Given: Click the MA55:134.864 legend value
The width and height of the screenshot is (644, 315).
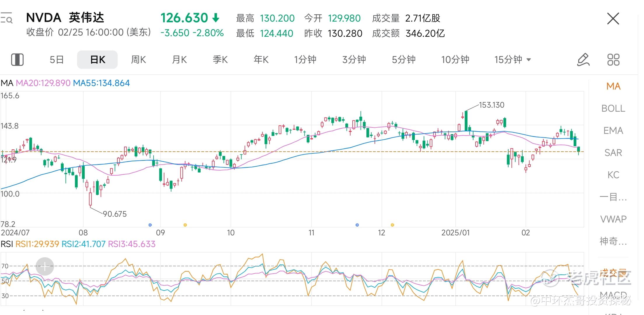Looking at the screenshot, I should click(101, 83).
